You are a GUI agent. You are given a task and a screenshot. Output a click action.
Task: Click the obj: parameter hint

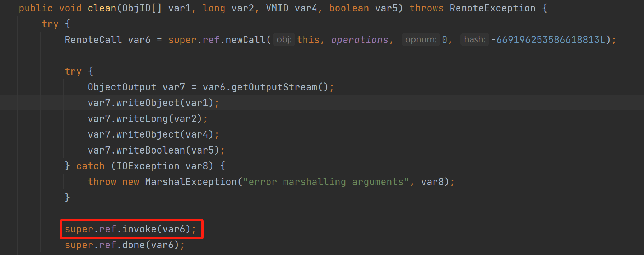(284, 39)
